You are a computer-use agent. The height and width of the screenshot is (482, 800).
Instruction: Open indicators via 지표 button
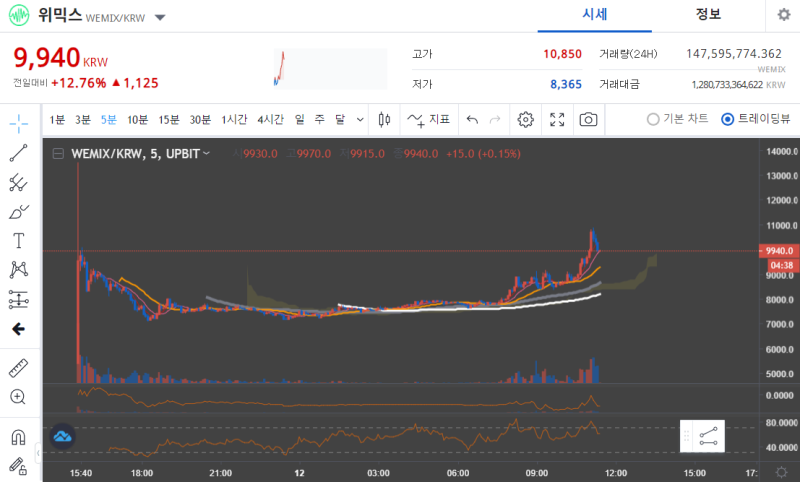pos(429,120)
